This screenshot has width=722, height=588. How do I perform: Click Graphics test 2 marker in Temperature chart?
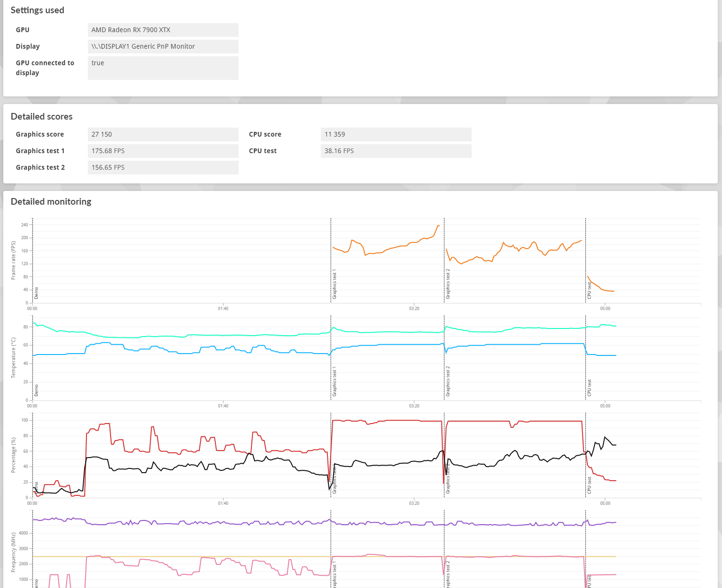point(448,381)
